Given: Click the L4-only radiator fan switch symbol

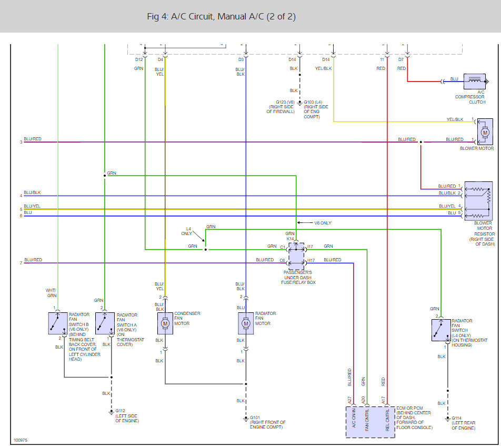Looking at the screenshot, I should tap(441, 330).
